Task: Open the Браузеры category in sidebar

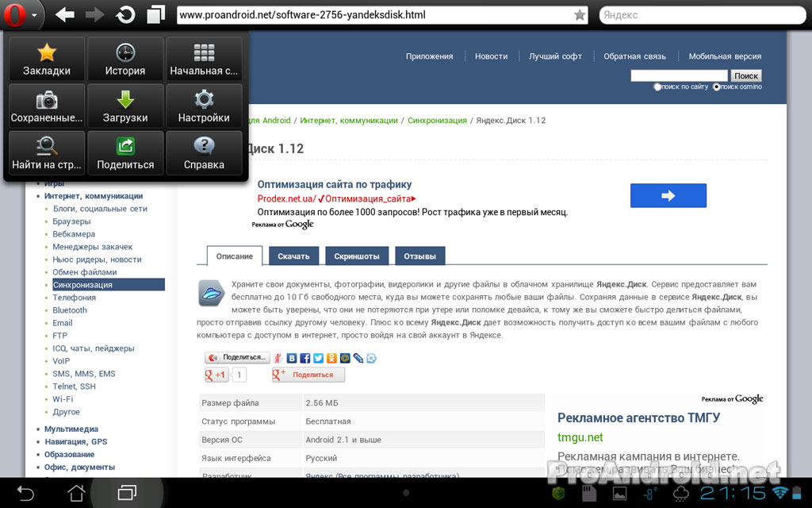Action: pyautogui.click(x=71, y=221)
